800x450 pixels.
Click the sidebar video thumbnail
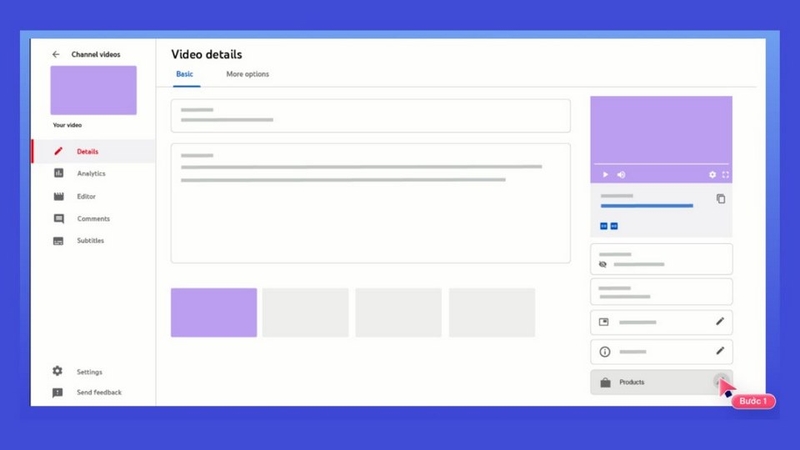coord(93,90)
